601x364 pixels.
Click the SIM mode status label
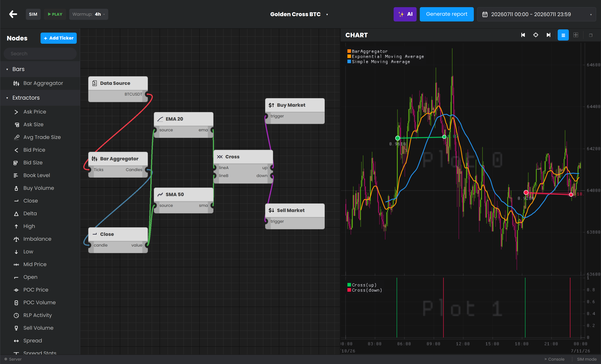(587, 359)
